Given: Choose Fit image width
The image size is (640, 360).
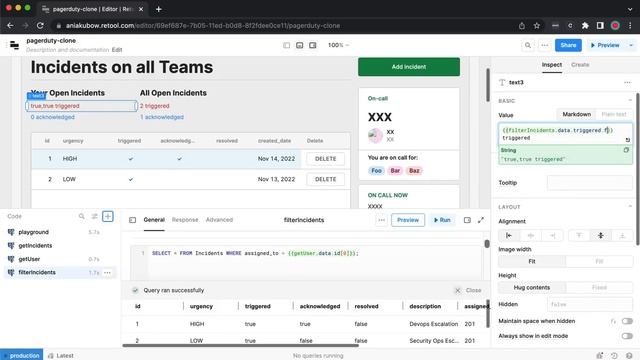Looking at the screenshot, I should coord(532,262).
